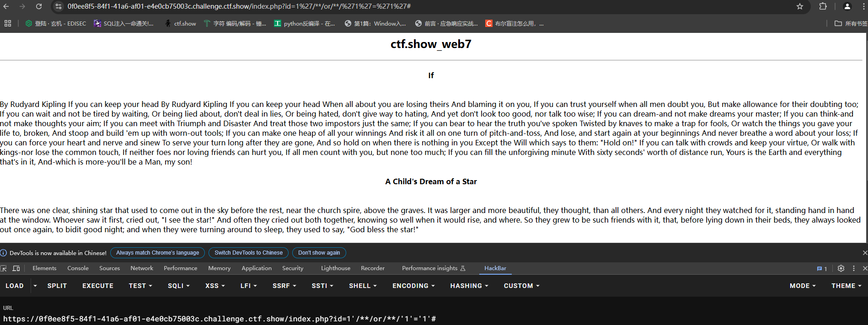This screenshot has height=325, width=868.
Task: Select the HackBar tab
Action: coord(495,268)
